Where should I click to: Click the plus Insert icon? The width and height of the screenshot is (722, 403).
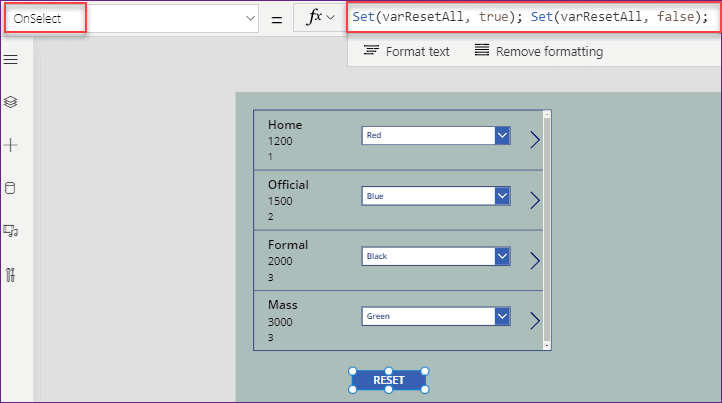point(11,145)
